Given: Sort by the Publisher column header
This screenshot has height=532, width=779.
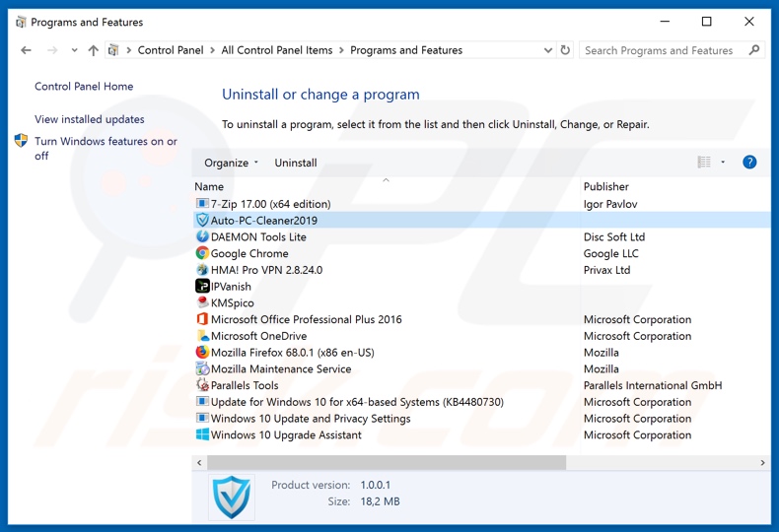Looking at the screenshot, I should tap(606, 186).
